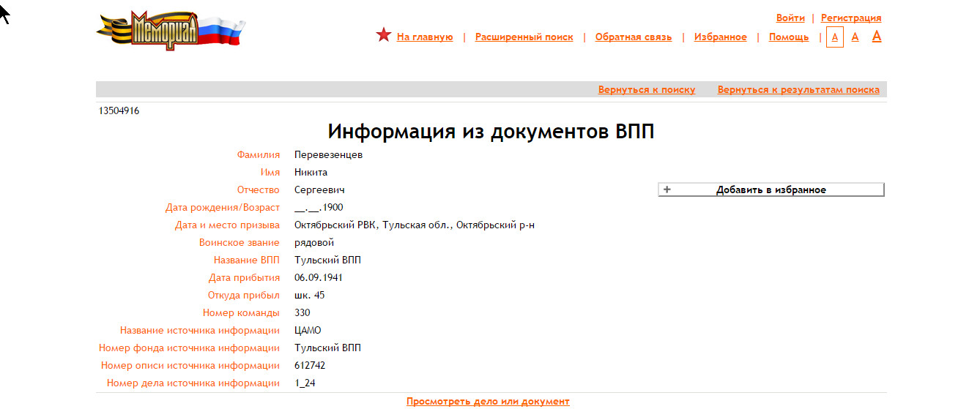Open Расширенный поиск advanced search
This screenshot has width=980, height=409.
524,37
